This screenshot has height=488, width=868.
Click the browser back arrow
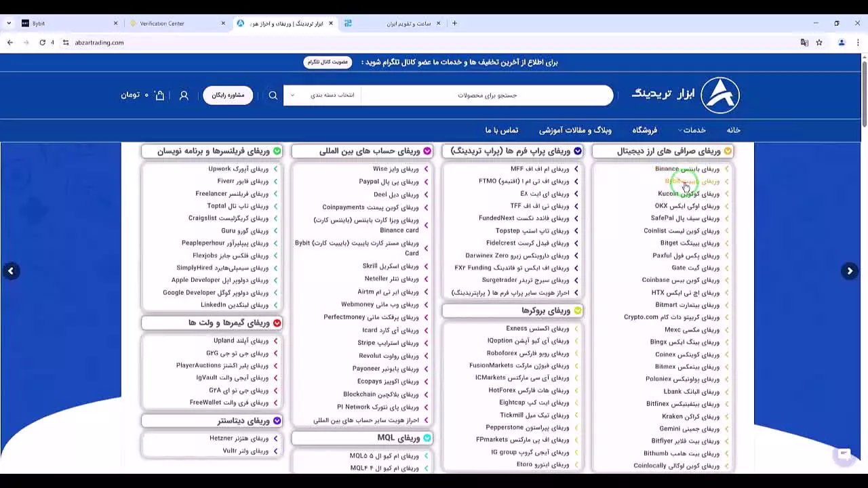(x=9, y=42)
